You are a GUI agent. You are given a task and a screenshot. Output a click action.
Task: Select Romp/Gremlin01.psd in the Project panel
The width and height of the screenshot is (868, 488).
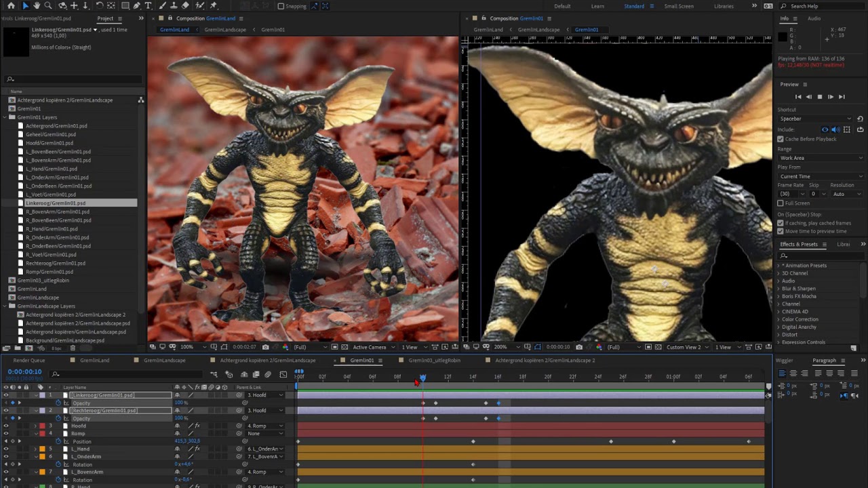(x=50, y=272)
